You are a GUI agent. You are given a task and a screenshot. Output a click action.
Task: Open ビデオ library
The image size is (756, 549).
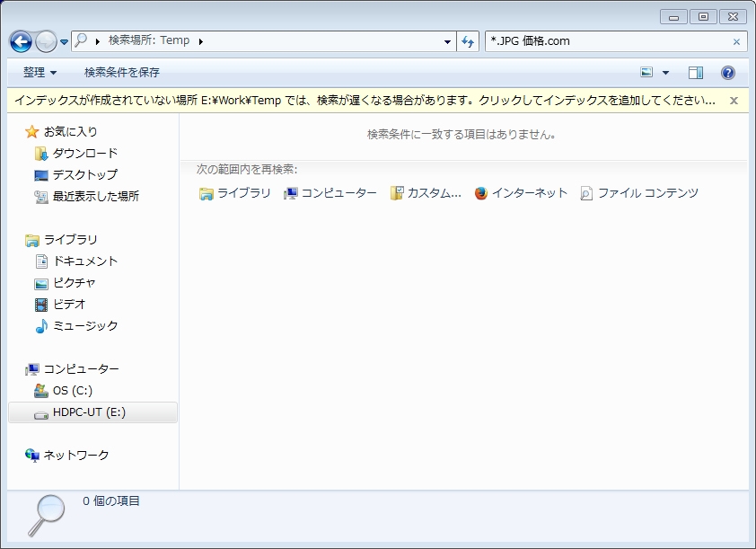(x=69, y=305)
